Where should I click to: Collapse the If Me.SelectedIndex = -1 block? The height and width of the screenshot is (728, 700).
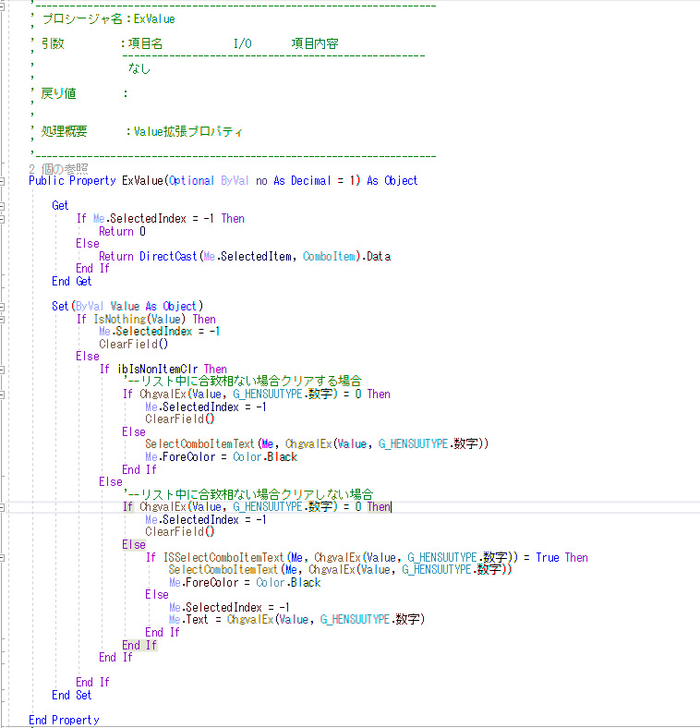click(x=2, y=219)
